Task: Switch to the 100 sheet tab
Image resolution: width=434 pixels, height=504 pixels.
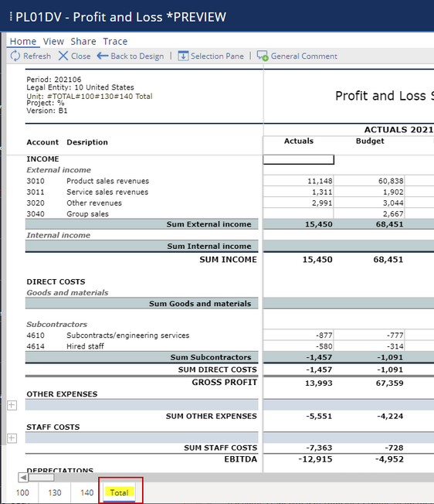Action: pos(22,492)
